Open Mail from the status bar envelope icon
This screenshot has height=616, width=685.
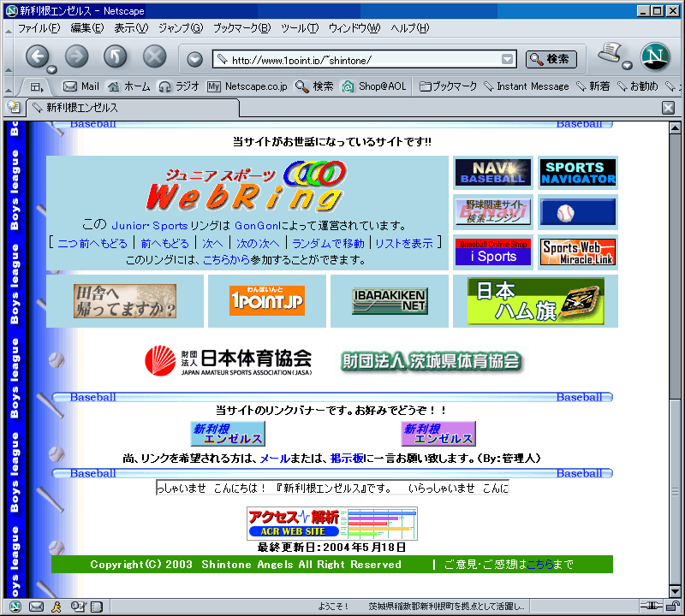(x=36, y=606)
